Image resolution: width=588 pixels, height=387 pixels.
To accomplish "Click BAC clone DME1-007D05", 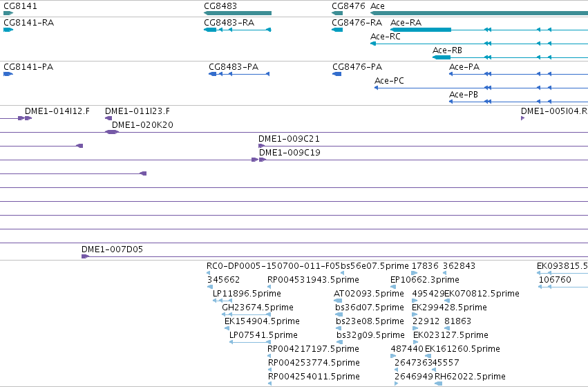I will 112,249.
